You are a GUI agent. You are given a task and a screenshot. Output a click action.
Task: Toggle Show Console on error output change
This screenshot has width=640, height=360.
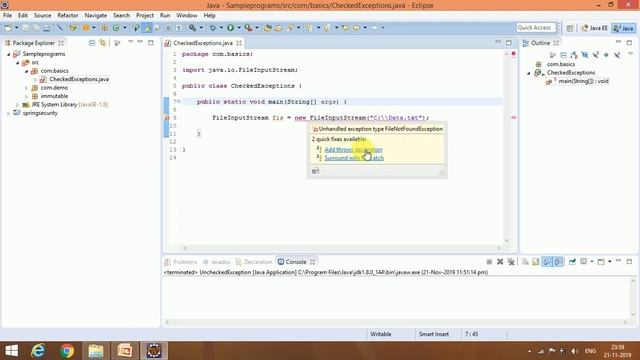click(x=558, y=262)
